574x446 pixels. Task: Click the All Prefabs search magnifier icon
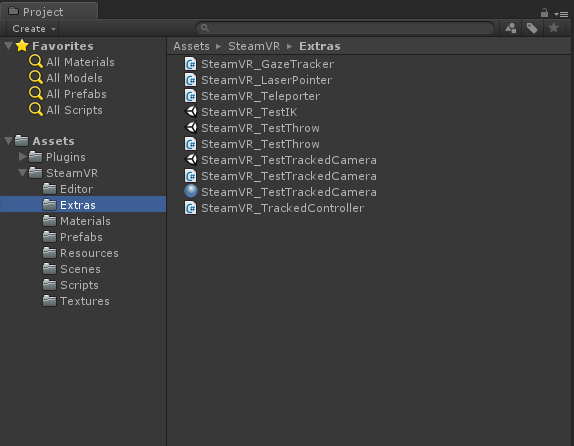point(36,94)
